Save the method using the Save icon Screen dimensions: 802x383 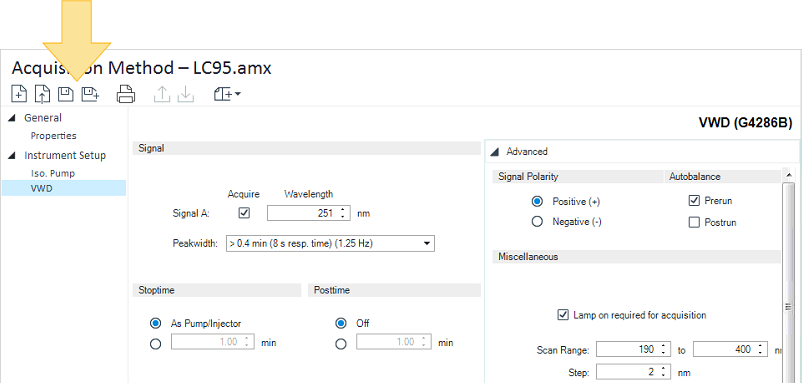click(x=65, y=94)
